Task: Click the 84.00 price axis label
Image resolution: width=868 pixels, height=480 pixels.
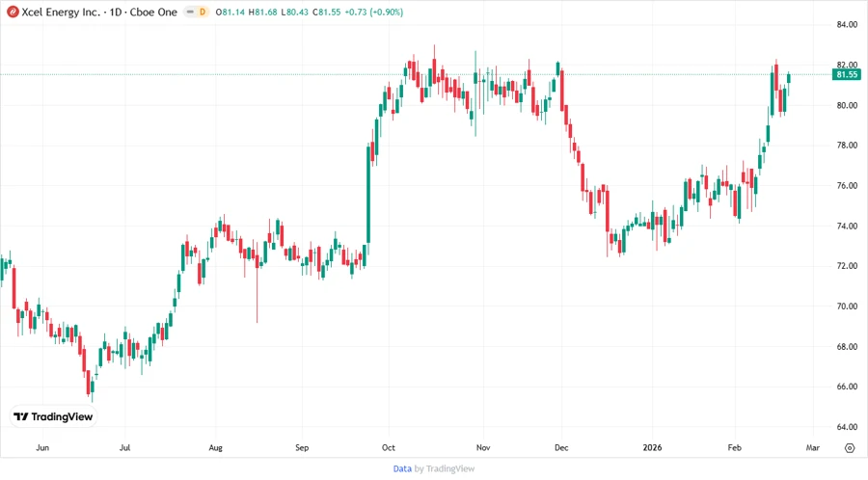Action: pyautogui.click(x=847, y=25)
